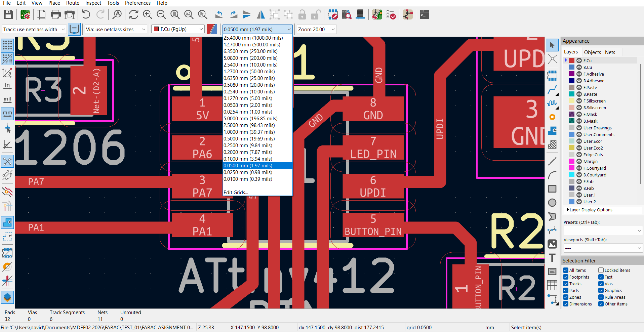Switch to the Objects tab

click(x=592, y=52)
